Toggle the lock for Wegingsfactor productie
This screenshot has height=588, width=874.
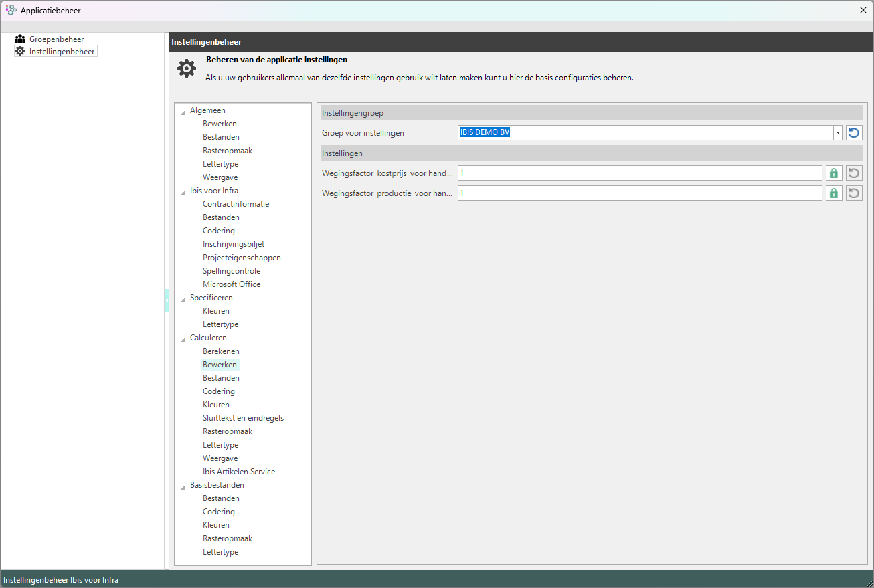[833, 193]
